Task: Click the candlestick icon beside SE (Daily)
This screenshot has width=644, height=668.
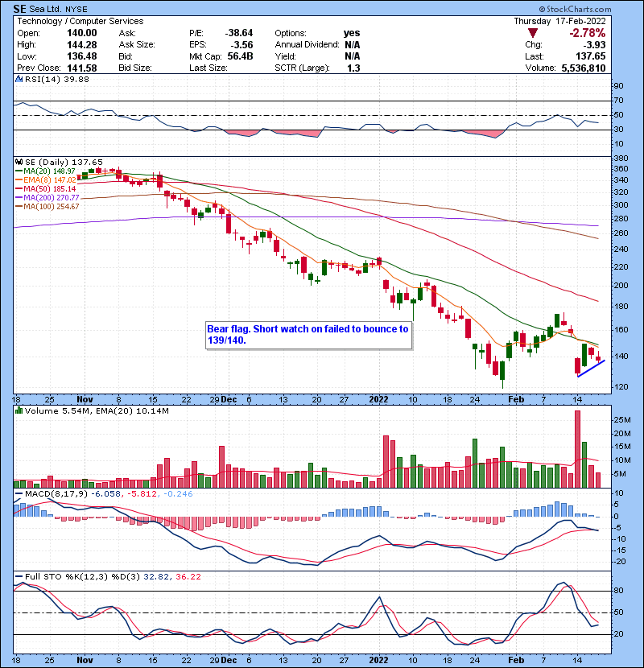Action: (19, 162)
